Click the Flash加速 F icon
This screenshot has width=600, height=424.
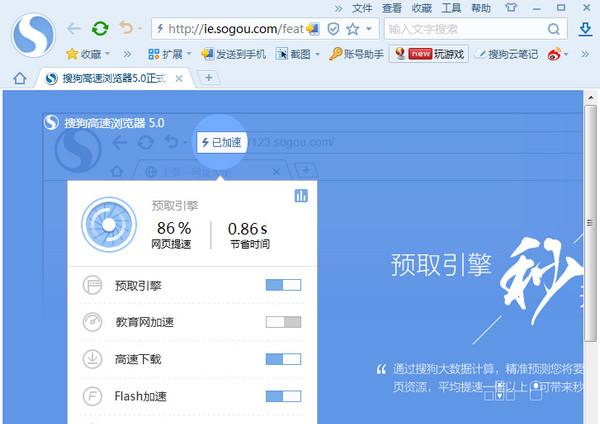[x=92, y=396]
